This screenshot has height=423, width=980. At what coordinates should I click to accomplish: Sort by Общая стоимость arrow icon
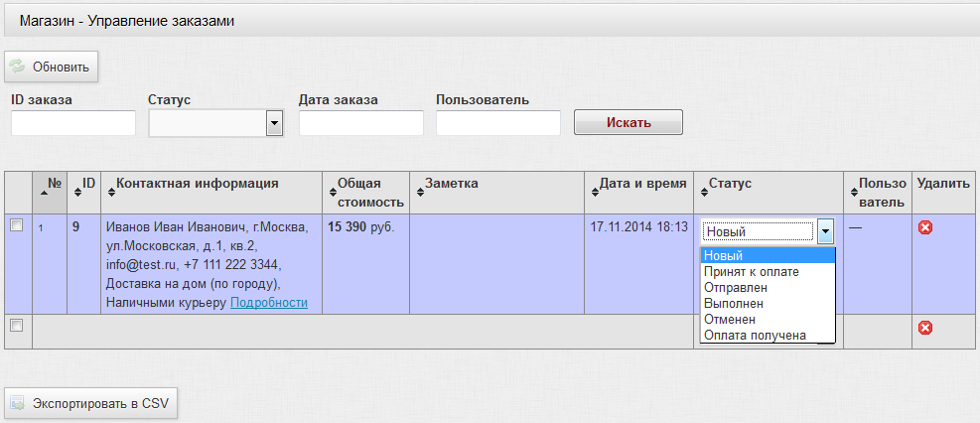click(333, 193)
